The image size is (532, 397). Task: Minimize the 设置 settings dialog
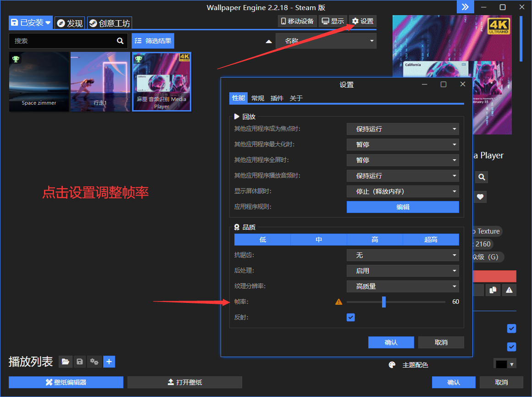[x=424, y=84]
